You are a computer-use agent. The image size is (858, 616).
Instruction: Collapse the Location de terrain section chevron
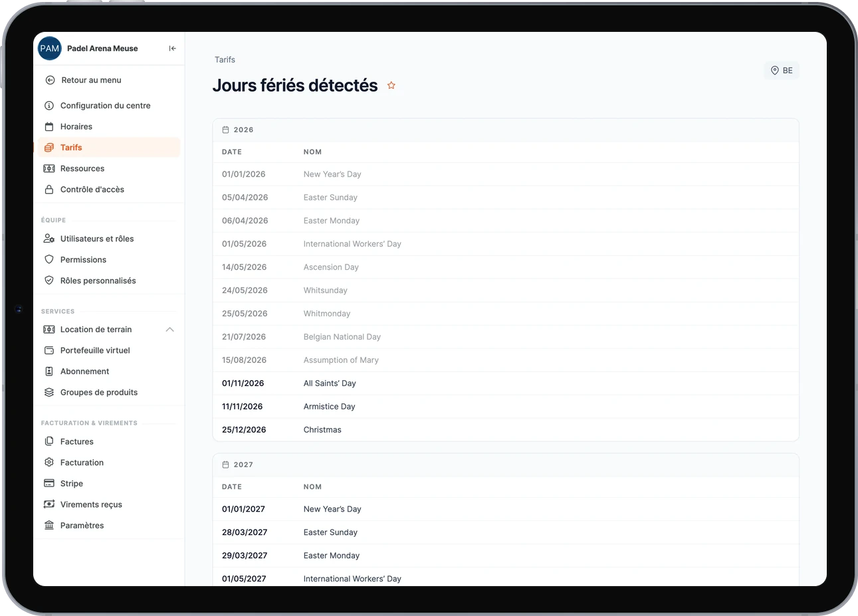[x=169, y=330]
